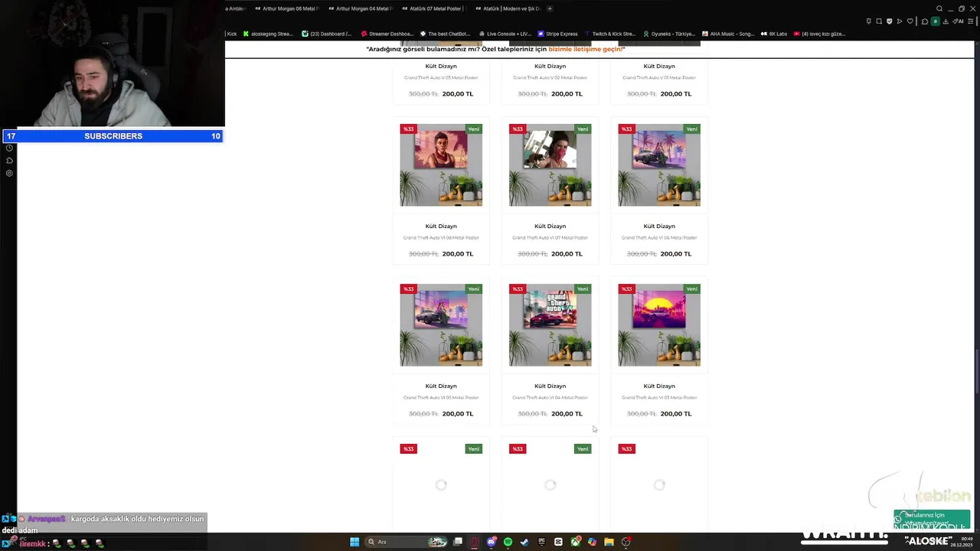Viewport: 980px width, 551px height.
Task: Click the Windows taskbar search box
Action: (407, 542)
